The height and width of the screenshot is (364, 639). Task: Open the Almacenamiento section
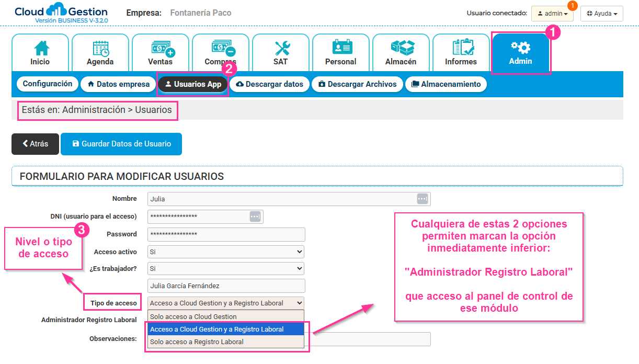[446, 84]
